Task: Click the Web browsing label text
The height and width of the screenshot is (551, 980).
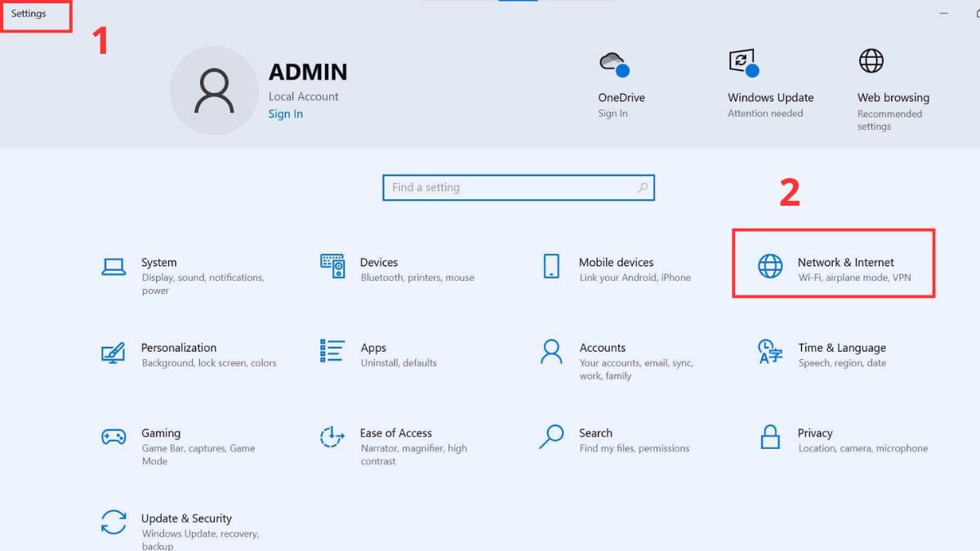Action: pos(893,98)
